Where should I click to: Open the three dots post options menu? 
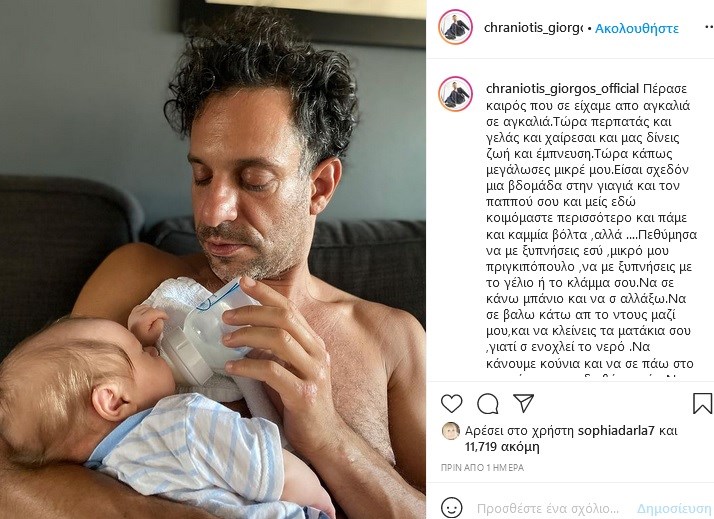[709, 28]
